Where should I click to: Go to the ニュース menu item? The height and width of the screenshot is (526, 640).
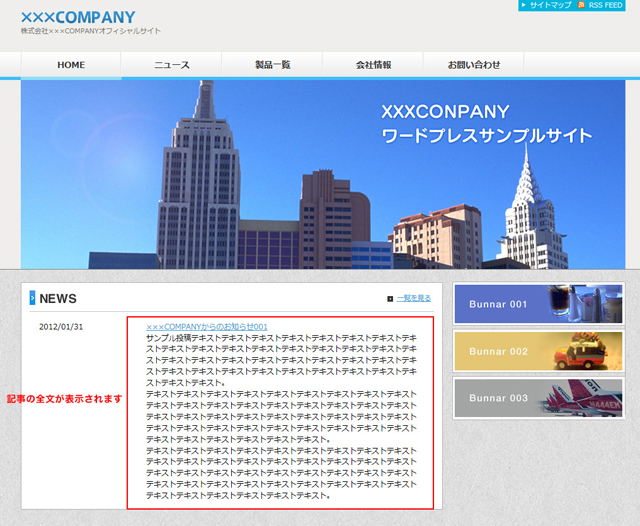click(171, 65)
